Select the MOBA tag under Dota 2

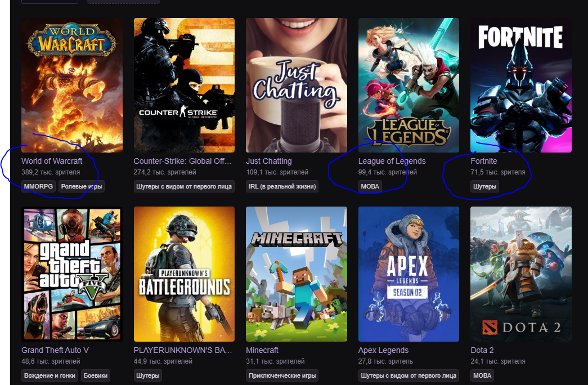pyautogui.click(x=482, y=375)
